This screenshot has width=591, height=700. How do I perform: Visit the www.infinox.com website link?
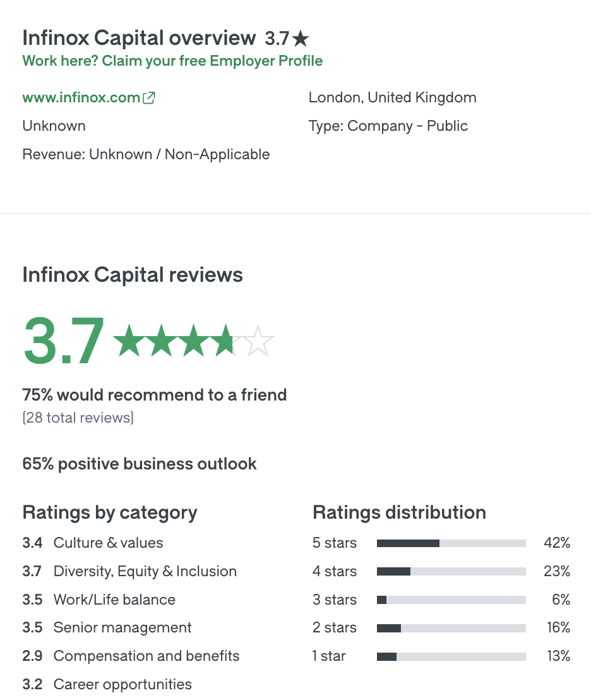point(81,98)
